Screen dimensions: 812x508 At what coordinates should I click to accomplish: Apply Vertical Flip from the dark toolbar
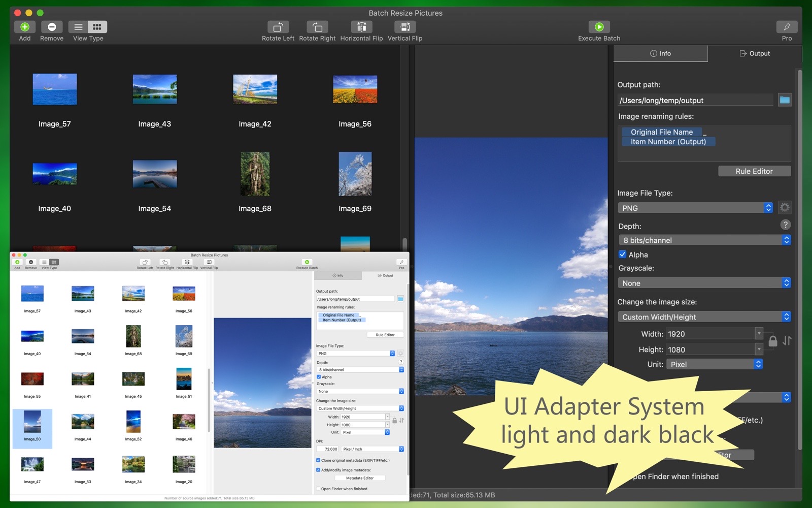point(404,27)
